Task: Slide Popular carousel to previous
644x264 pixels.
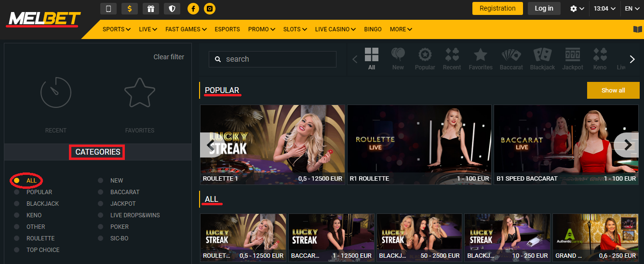Action: coord(210,145)
